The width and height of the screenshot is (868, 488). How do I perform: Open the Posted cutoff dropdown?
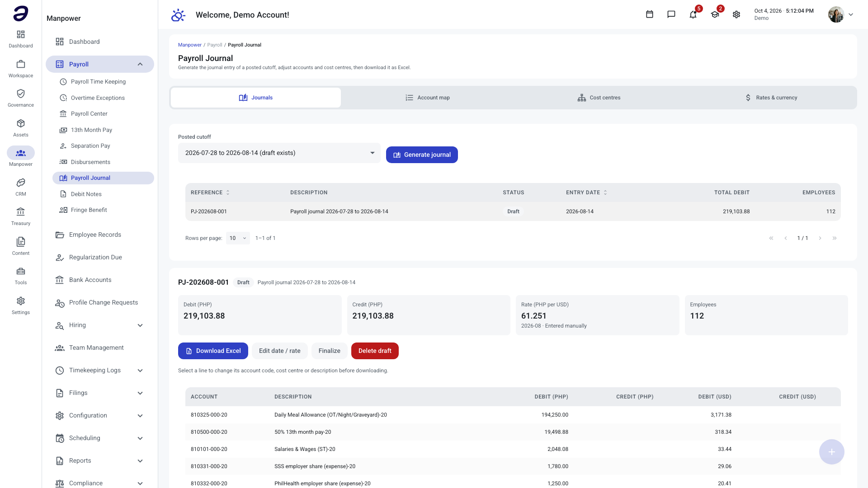(279, 153)
